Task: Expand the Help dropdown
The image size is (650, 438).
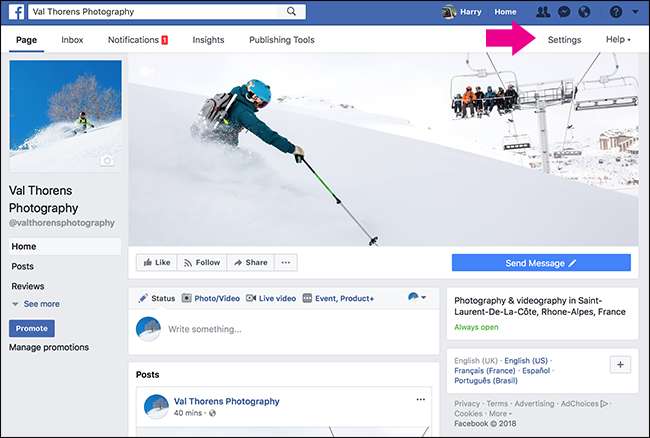Action: pos(618,39)
